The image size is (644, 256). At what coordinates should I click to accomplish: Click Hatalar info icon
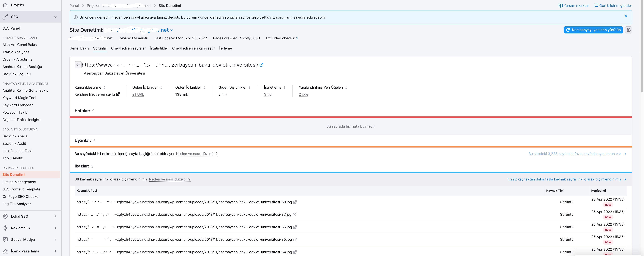(x=93, y=111)
